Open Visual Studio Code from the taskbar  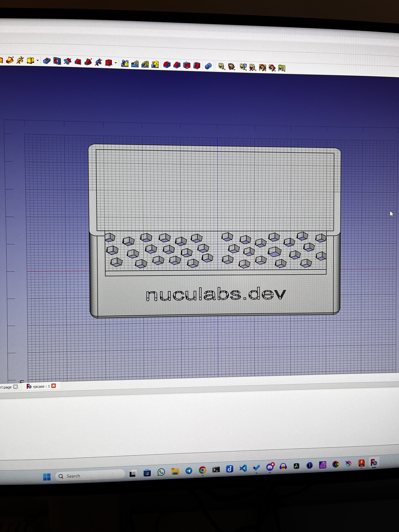[x=243, y=468]
